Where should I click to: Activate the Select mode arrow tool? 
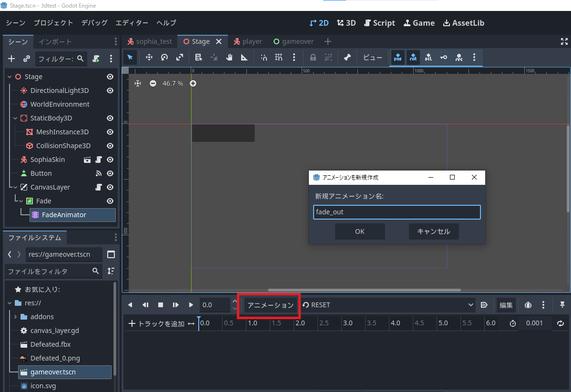pyautogui.click(x=130, y=57)
